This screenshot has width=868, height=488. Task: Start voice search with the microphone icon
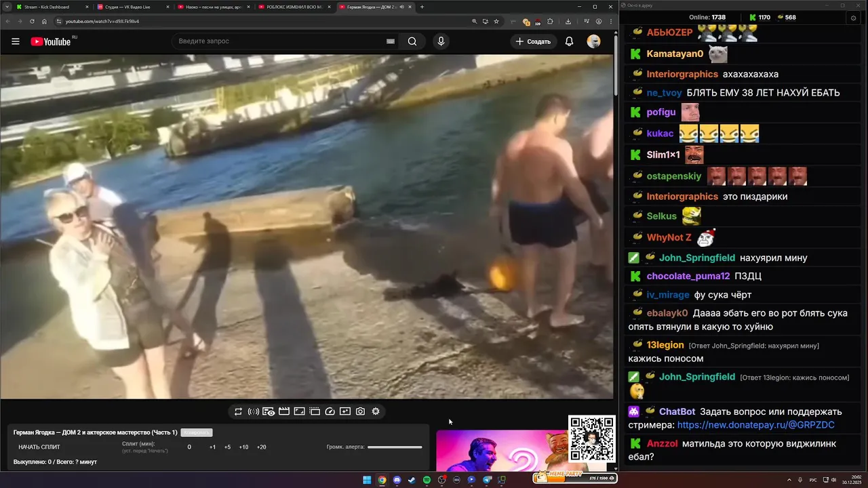click(441, 41)
